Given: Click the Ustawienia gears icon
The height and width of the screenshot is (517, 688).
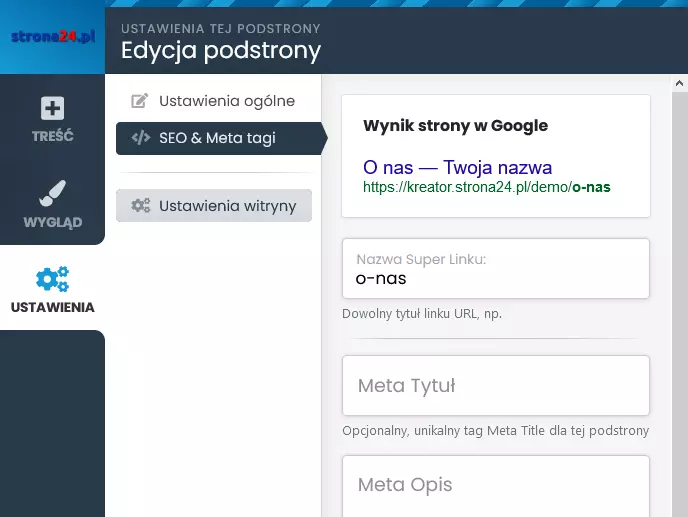Looking at the screenshot, I should pos(52,279).
